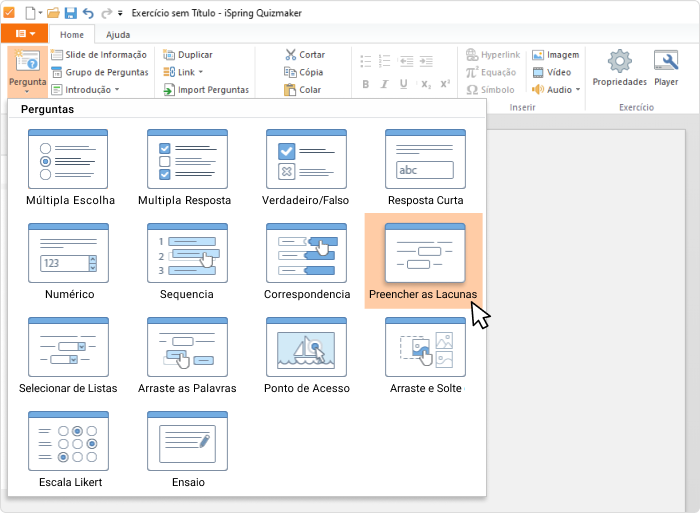Insert a Vídeo
The width and height of the screenshot is (700, 513).
552,72
